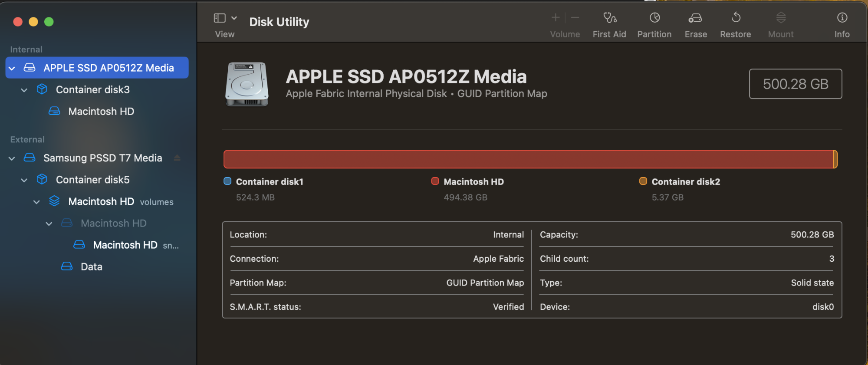Click the blue Container disk1 swatch
The height and width of the screenshot is (365, 868).
[227, 181]
